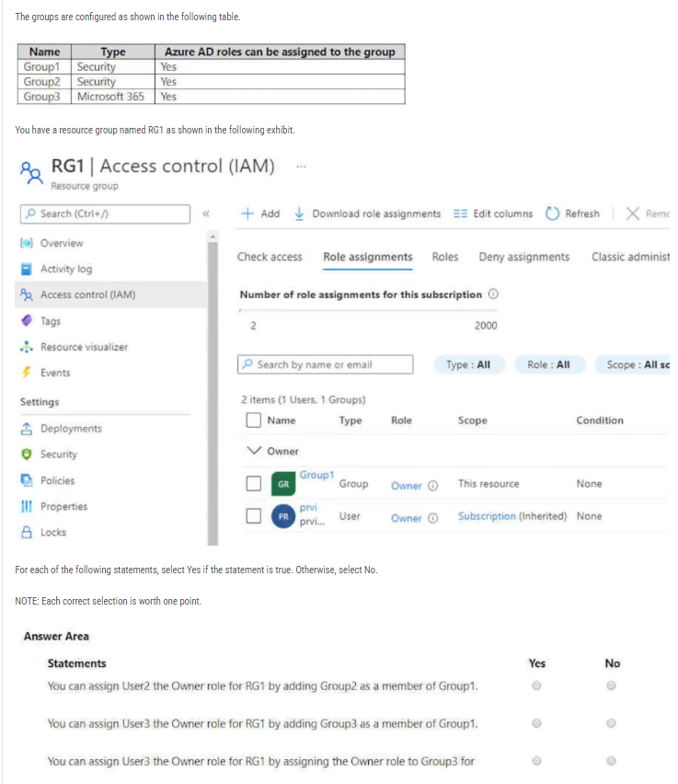This screenshot has height=784, width=678.
Task: Click the blue PR user avatar
Action: [283, 516]
